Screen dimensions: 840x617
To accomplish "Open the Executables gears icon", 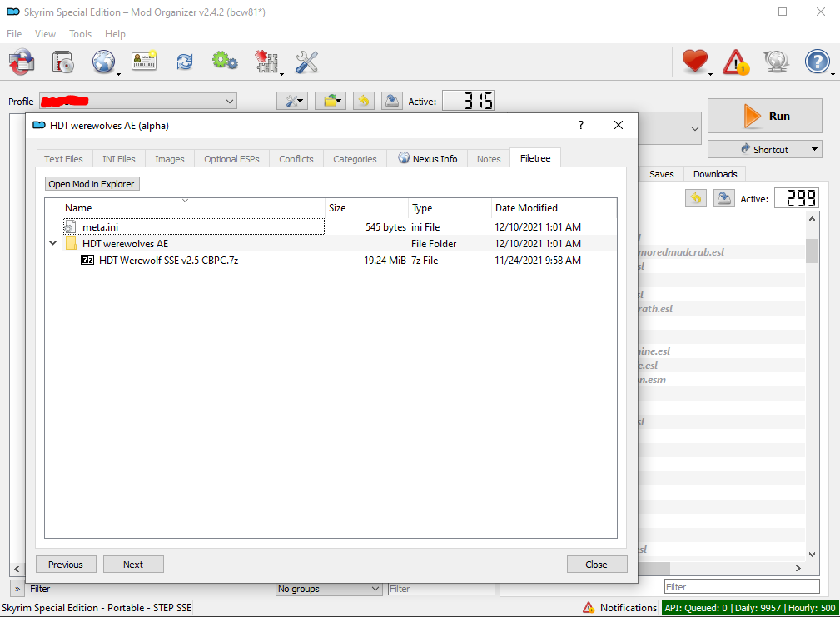I will pos(225,61).
